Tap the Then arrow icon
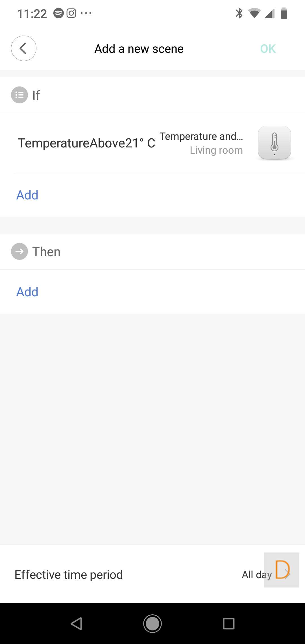 click(19, 251)
